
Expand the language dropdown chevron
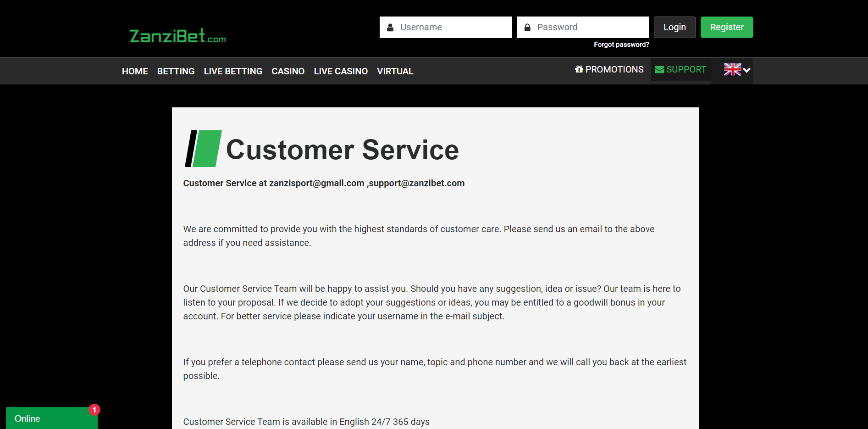coord(747,70)
